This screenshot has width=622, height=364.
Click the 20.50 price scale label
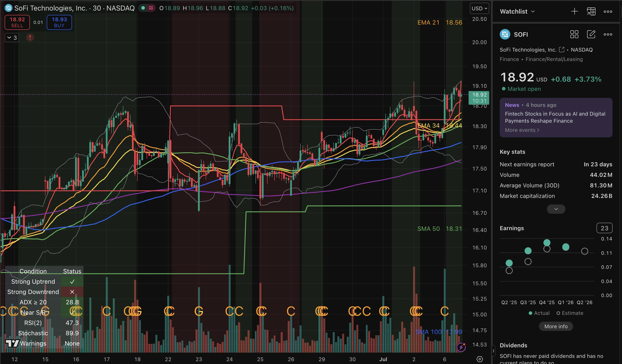click(479, 19)
